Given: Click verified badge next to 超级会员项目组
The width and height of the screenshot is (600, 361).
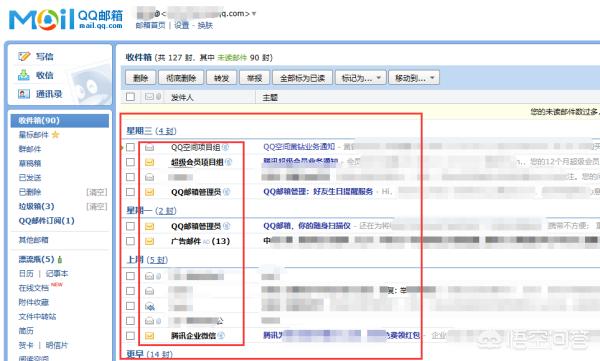Looking at the screenshot, I should pyautogui.click(x=228, y=162).
